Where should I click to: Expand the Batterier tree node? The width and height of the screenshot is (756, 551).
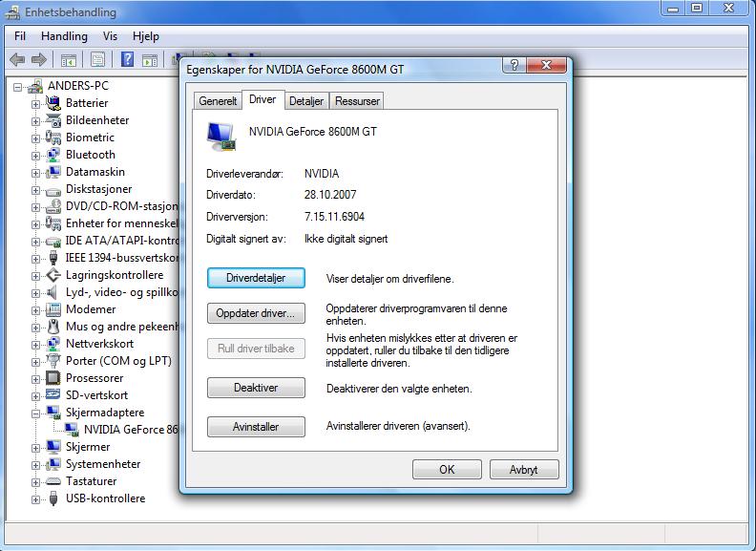click(35, 104)
